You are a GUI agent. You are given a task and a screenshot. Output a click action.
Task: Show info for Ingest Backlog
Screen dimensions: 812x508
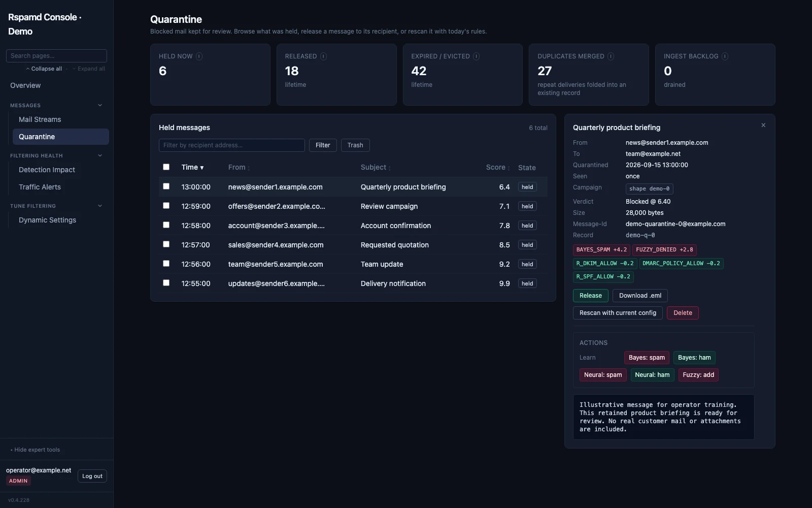click(725, 56)
